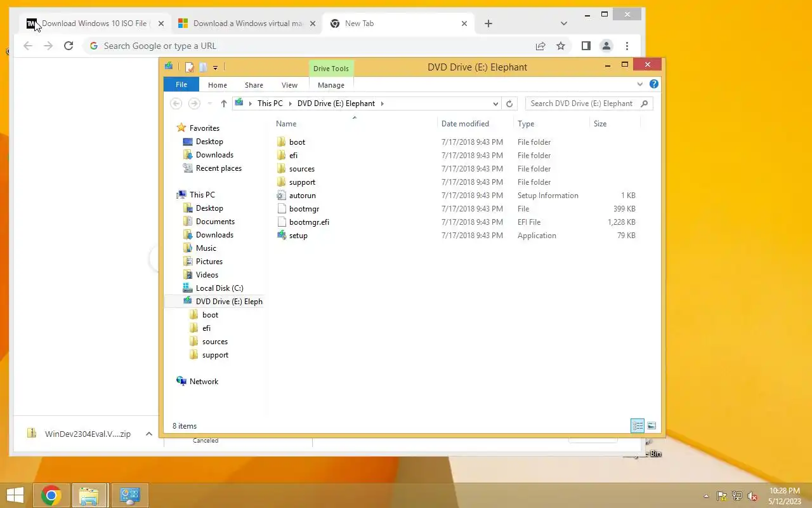
Task: Go up one level with the Up arrow
Action: pos(224,104)
